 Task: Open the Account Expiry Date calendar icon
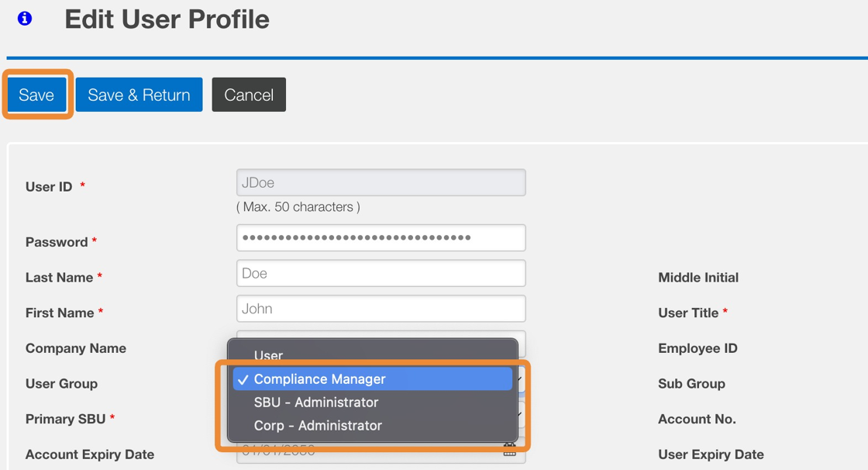(510, 451)
